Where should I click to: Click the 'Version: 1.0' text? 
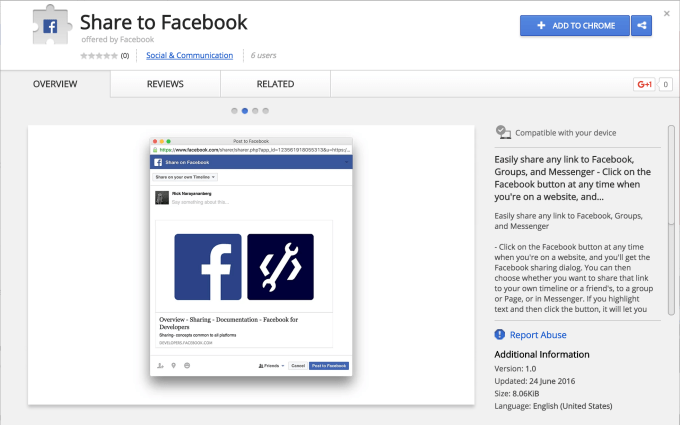515,369
